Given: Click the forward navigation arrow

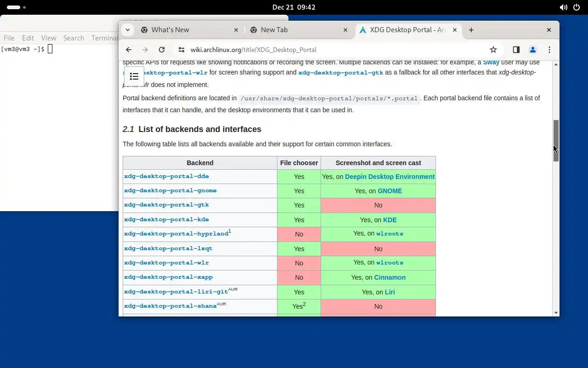Looking at the screenshot, I should coord(145,50).
